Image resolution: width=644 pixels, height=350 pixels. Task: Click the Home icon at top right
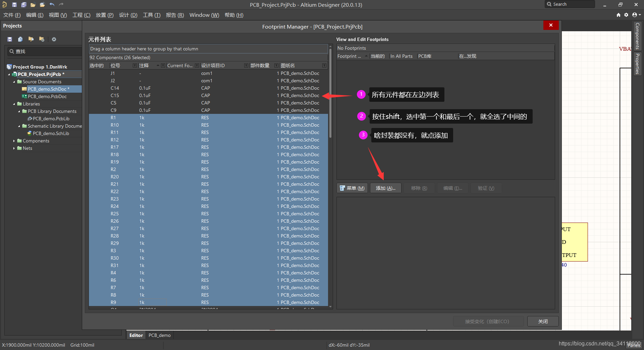point(619,15)
